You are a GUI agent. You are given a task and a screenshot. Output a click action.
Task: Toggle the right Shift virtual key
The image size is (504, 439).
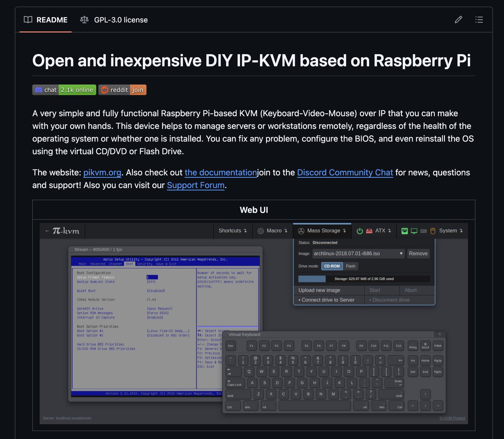pyautogui.click(x=391, y=394)
